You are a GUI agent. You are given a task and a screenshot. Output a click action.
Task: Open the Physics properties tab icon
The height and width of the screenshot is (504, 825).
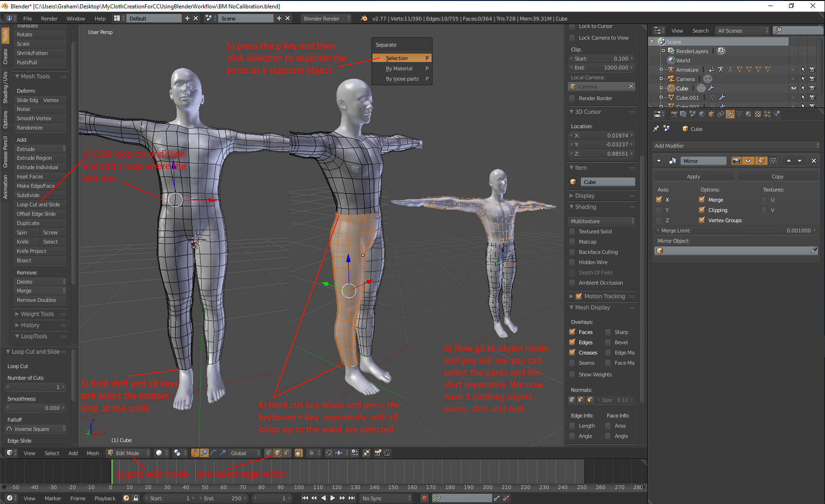click(777, 114)
